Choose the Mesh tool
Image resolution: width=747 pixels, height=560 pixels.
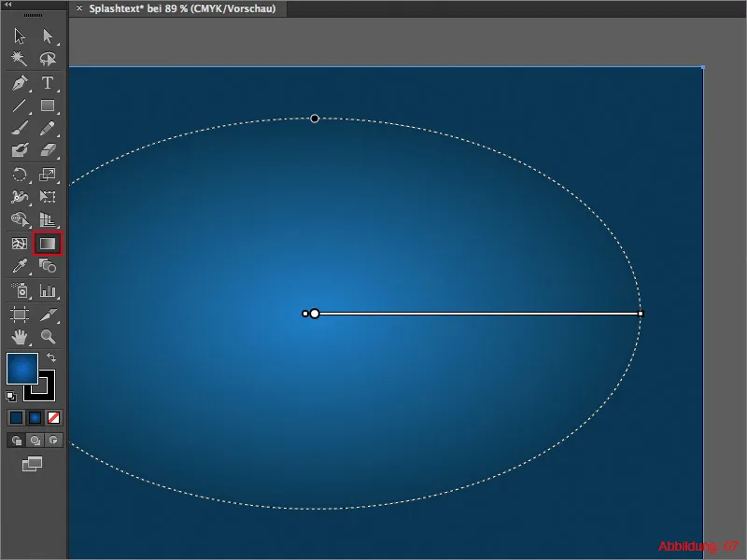click(x=20, y=244)
